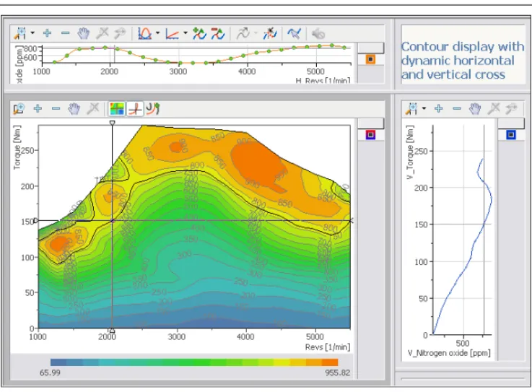Click zoom-fit icon in top cross-section toolbar

pyautogui.click(x=20, y=33)
